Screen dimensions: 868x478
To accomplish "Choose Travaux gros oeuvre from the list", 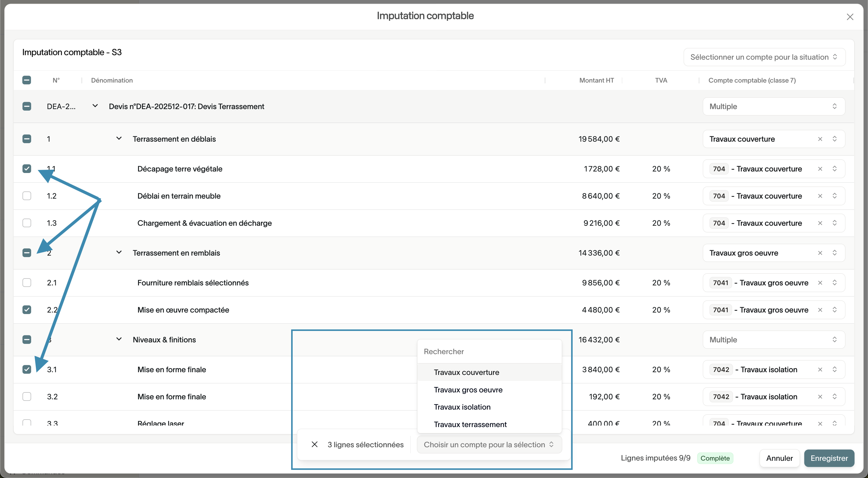I will coord(468,390).
